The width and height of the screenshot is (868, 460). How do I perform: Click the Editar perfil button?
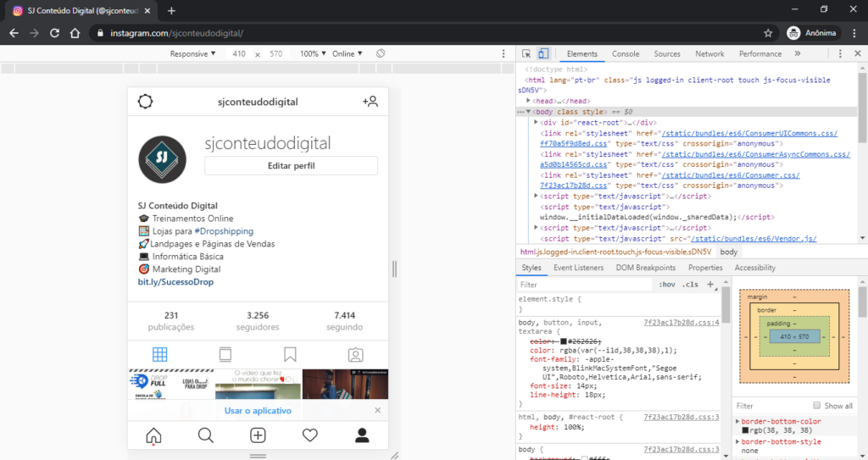pyautogui.click(x=292, y=165)
